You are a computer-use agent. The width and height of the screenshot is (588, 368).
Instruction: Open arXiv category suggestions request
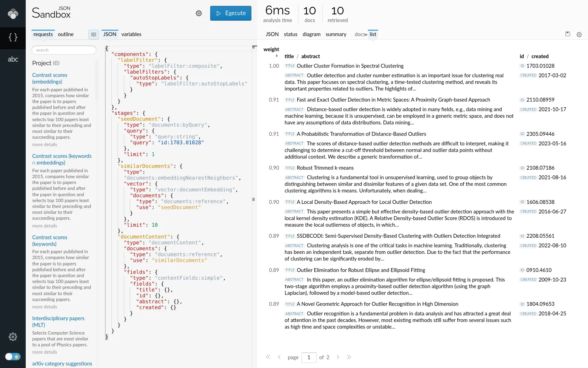[x=62, y=363]
